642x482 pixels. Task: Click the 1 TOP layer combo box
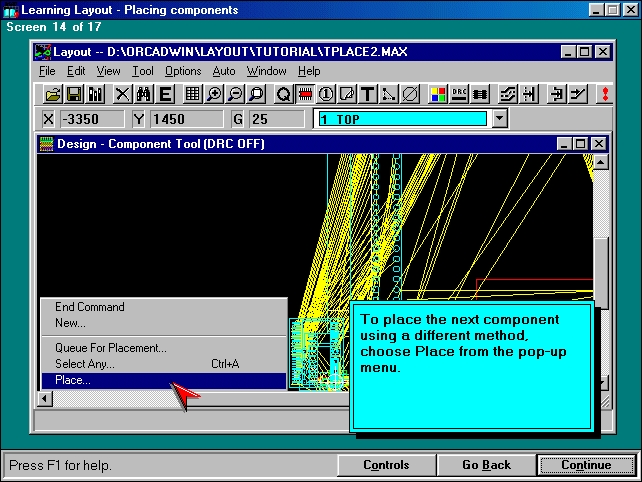pyautogui.click(x=402, y=119)
